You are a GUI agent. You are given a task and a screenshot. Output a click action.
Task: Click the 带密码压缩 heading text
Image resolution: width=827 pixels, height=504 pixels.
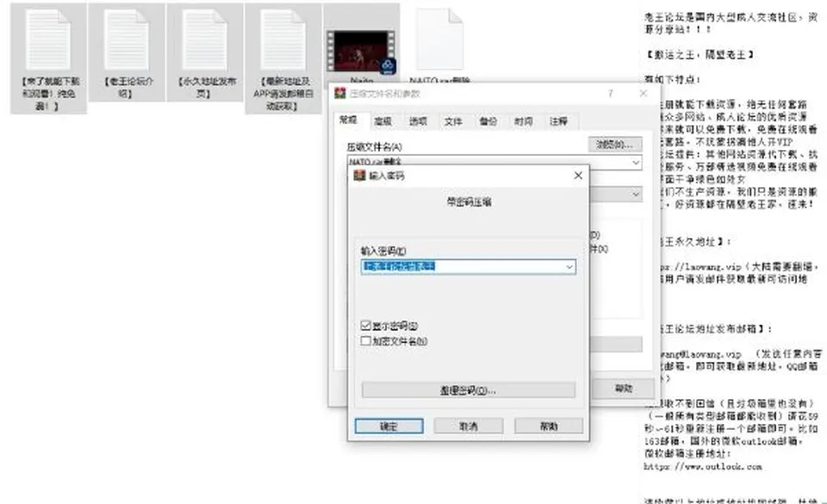coord(469,202)
